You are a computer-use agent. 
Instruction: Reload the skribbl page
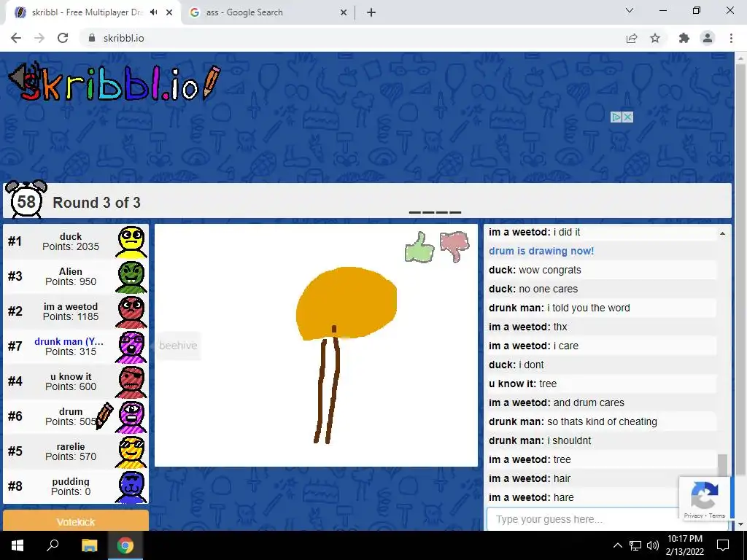coord(63,38)
